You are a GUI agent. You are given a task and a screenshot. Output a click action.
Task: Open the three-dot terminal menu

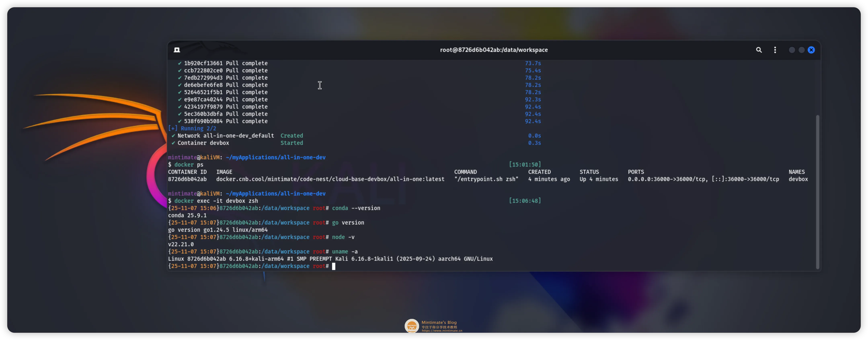[x=775, y=50]
